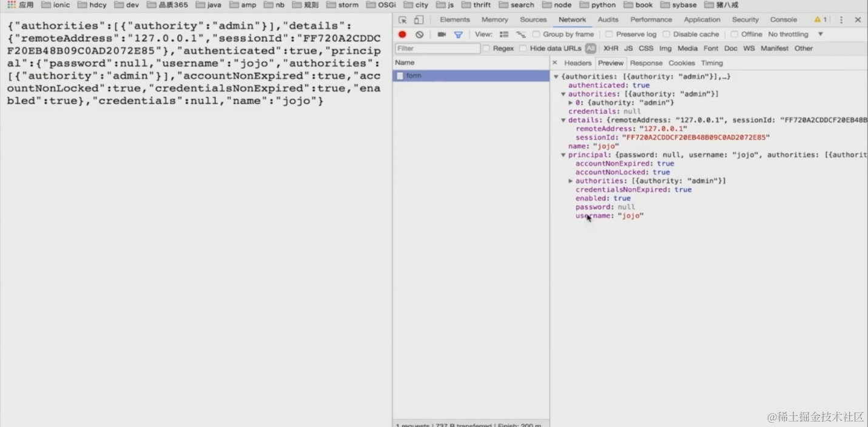The image size is (868, 427).
Task: Filter requests by Doc type
Action: pos(731,49)
